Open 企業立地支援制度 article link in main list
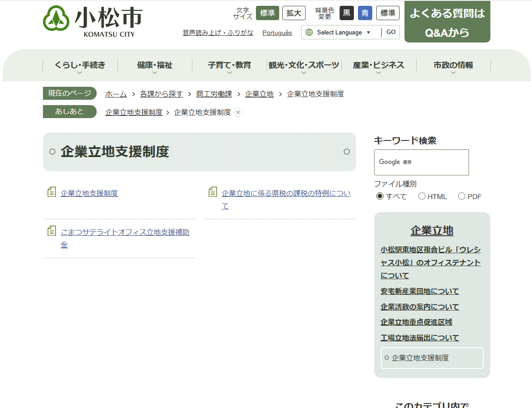532x408 pixels. [89, 193]
